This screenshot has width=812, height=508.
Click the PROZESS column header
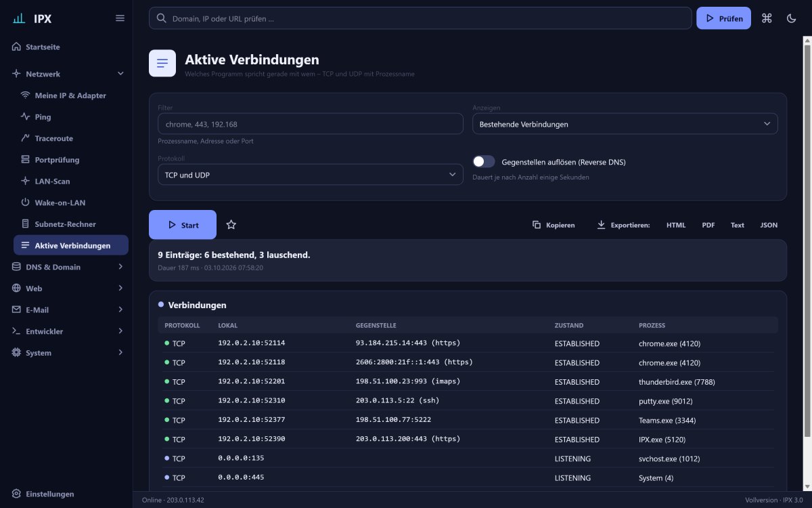652,326
